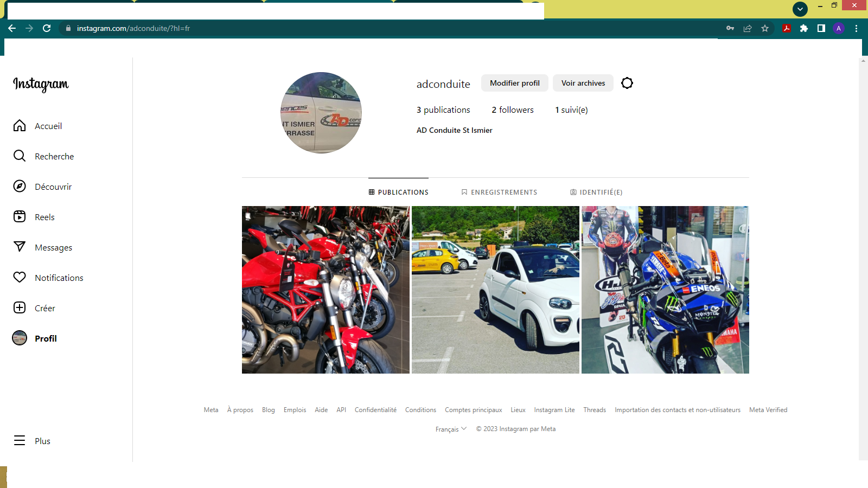The height and width of the screenshot is (488, 868).
Task: Select Recherche label in sidebar
Action: (54, 156)
